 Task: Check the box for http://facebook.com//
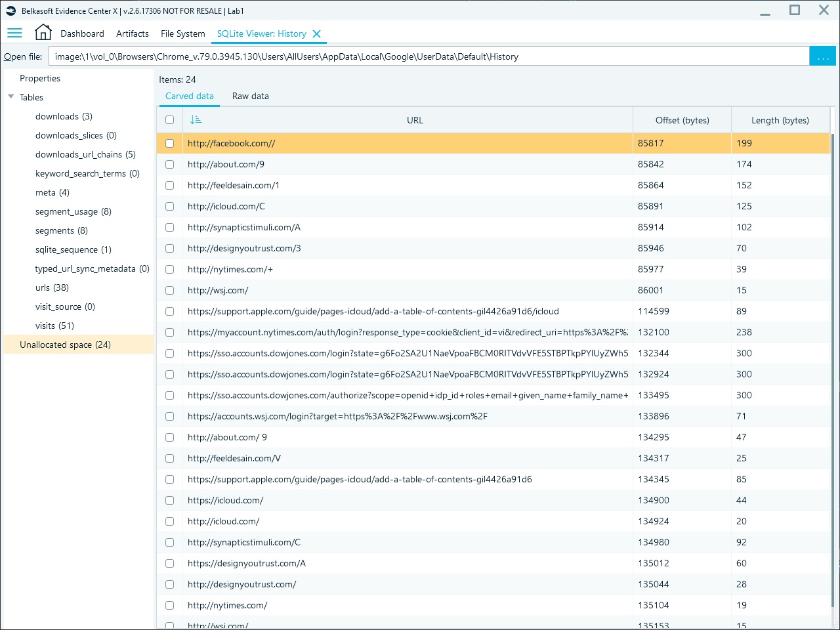pyautogui.click(x=170, y=143)
